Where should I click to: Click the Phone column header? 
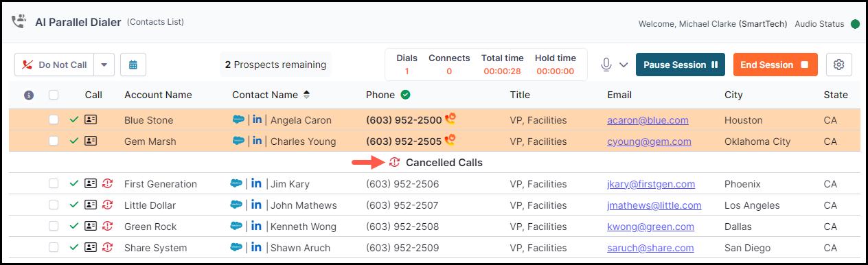380,95
